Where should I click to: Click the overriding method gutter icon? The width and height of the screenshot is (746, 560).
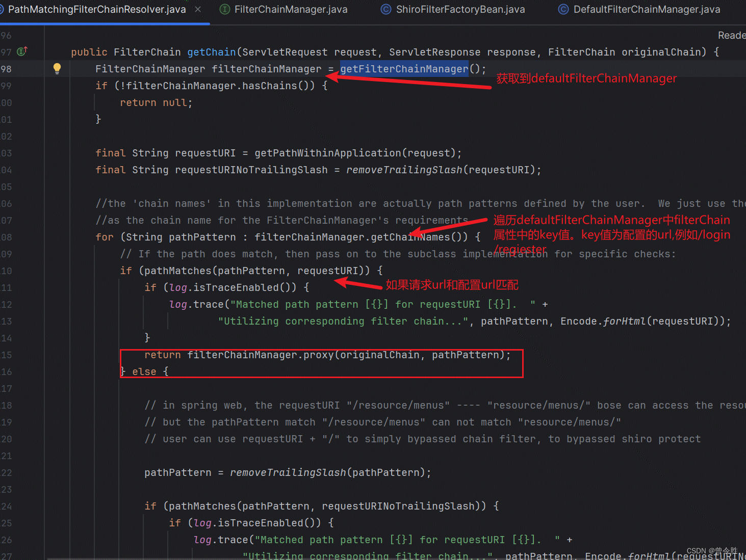pyautogui.click(x=22, y=51)
